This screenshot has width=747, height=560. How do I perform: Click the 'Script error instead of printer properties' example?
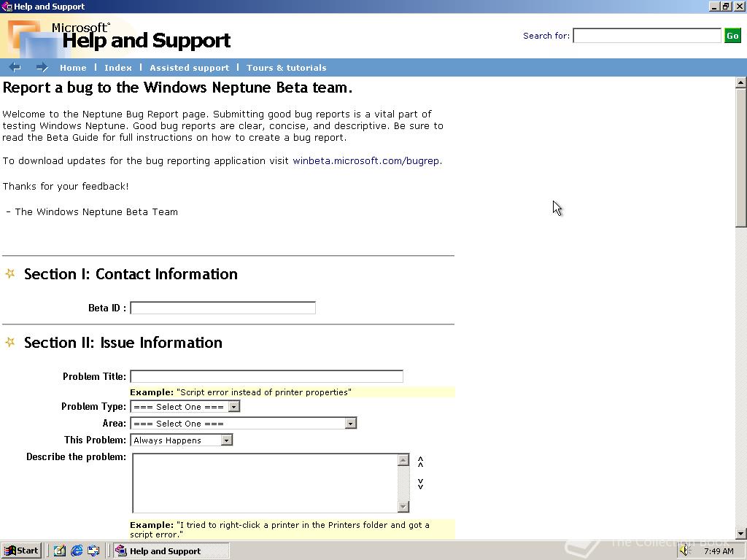[264, 392]
